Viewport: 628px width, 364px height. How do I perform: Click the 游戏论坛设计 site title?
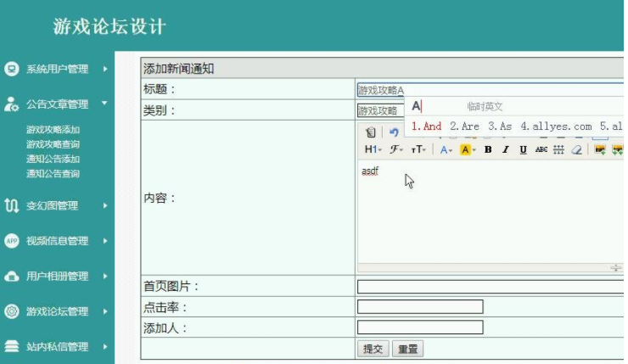click(x=109, y=27)
